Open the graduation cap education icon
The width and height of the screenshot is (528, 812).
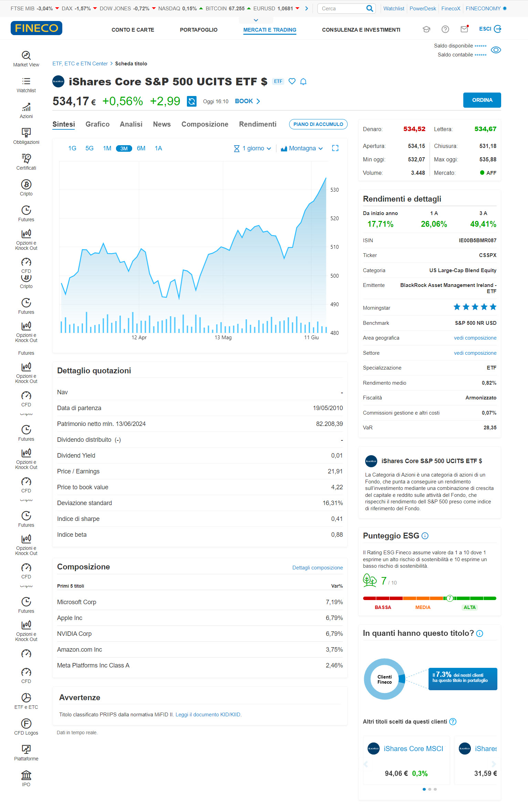coord(426,29)
